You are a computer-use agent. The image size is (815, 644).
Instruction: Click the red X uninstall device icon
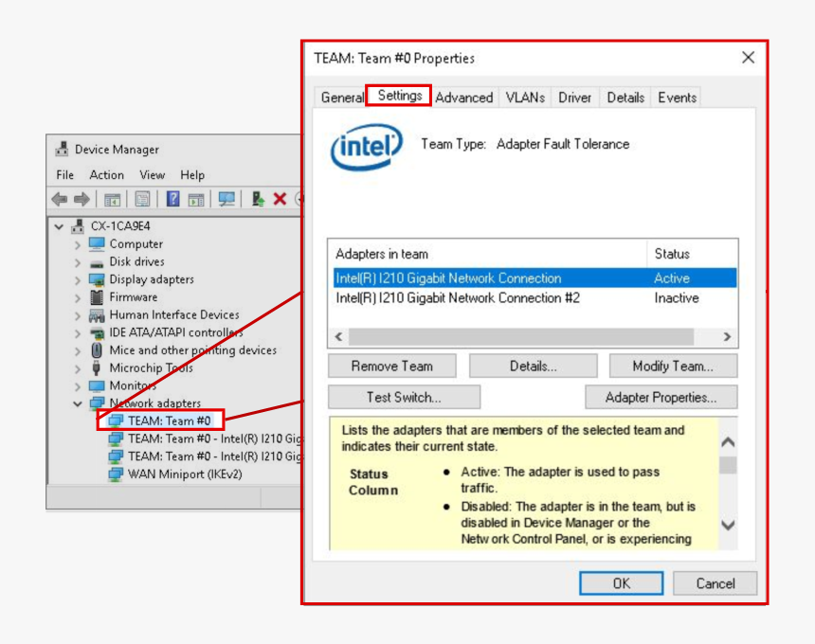pyautogui.click(x=280, y=199)
